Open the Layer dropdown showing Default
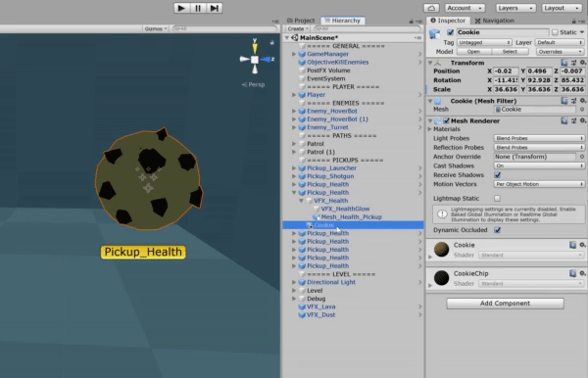The height and width of the screenshot is (378, 588). tap(560, 42)
